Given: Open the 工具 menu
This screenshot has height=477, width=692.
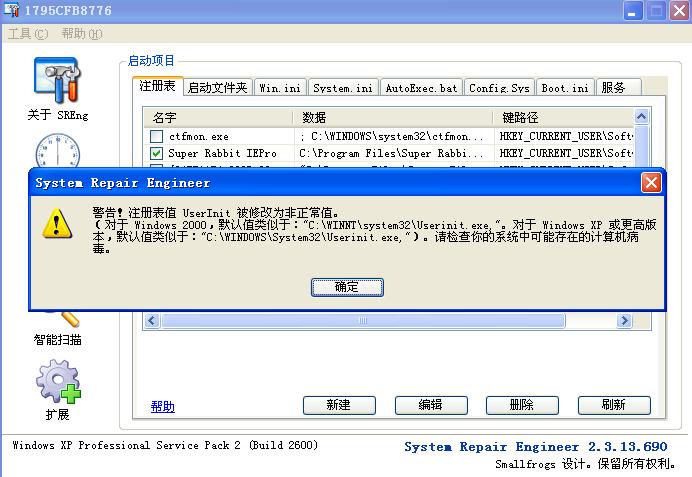Looking at the screenshot, I should [x=28, y=34].
